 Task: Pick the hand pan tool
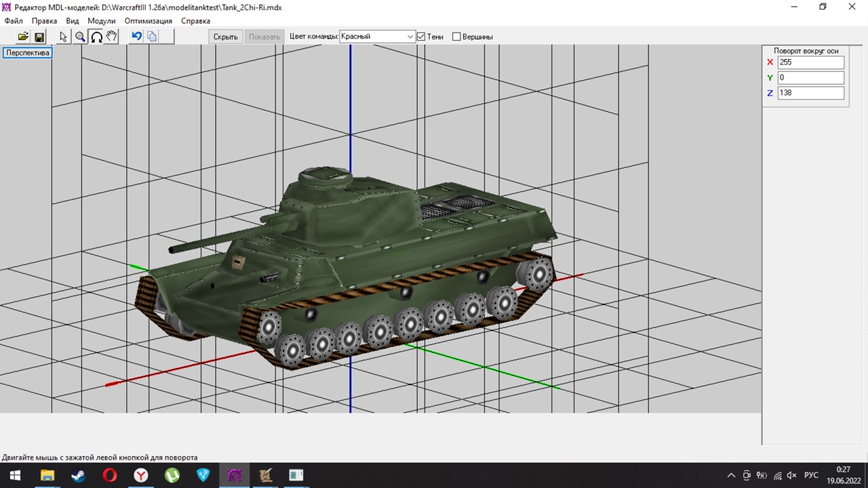(x=112, y=37)
